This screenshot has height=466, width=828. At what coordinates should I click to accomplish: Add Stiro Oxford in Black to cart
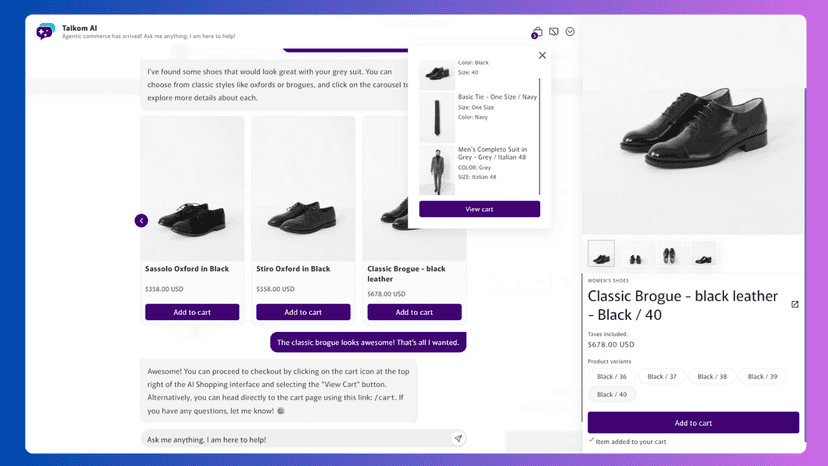[x=303, y=312]
